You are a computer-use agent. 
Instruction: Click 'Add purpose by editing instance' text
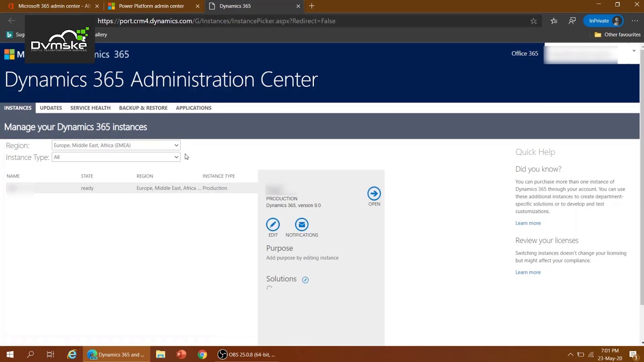[302, 258]
